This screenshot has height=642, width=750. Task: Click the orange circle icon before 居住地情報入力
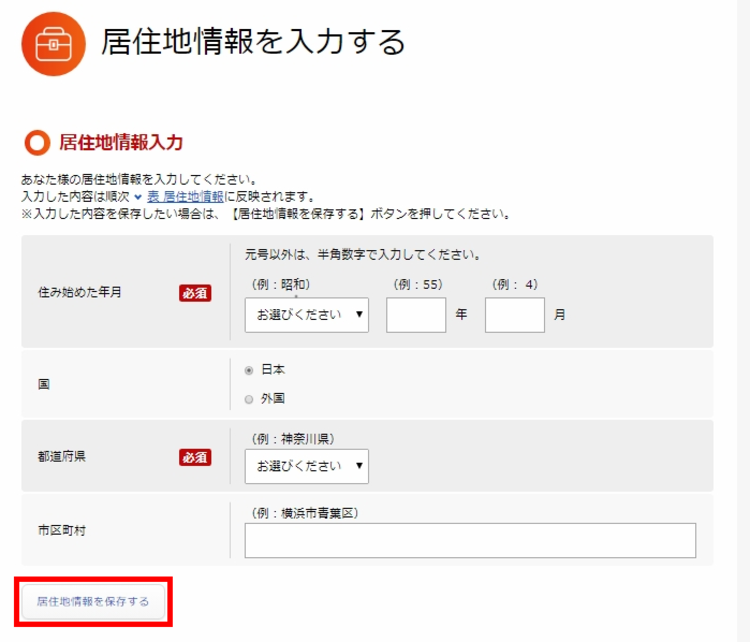click(x=37, y=143)
